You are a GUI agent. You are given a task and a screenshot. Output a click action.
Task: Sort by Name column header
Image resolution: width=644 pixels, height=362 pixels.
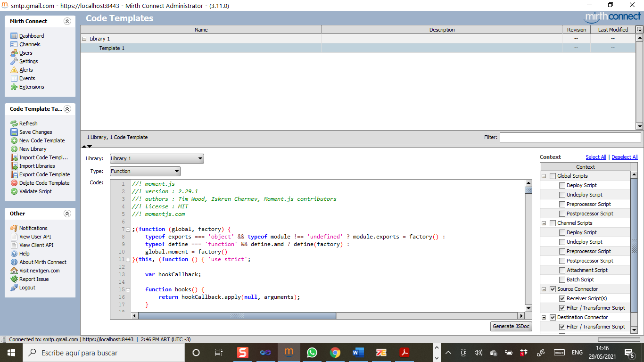[201, 30]
